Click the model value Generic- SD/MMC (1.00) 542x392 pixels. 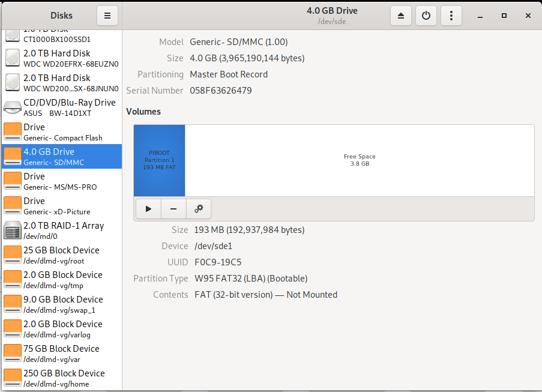[x=238, y=42]
